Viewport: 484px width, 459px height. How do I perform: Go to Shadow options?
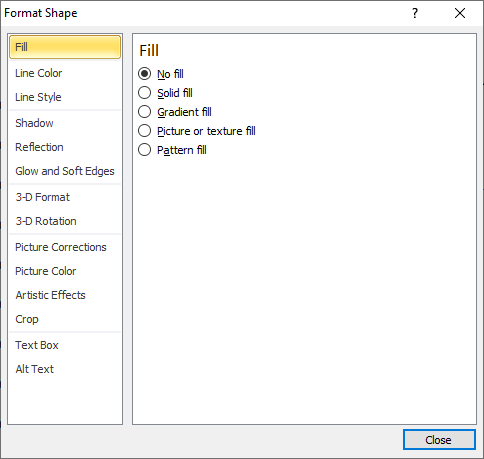[x=65, y=123]
